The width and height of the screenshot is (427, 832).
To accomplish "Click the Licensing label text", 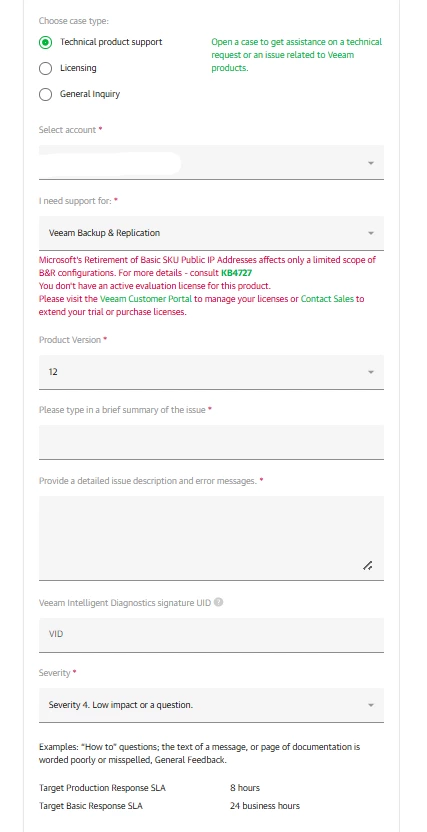I will coord(78,68).
